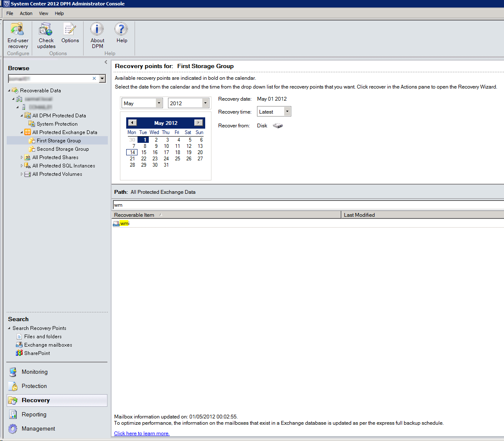Click the Exchange mailboxes search icon
The width and height of the screenshot is (504, 441).
click(19, 345)
